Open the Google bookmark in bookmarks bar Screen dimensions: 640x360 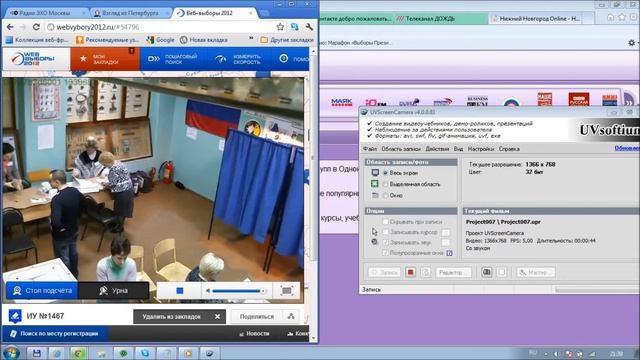161,40
